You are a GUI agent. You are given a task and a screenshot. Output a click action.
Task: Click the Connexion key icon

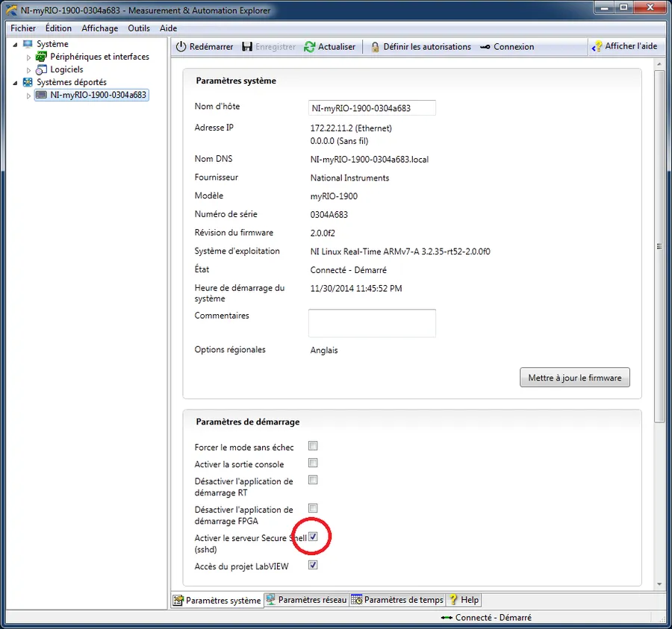485,47
